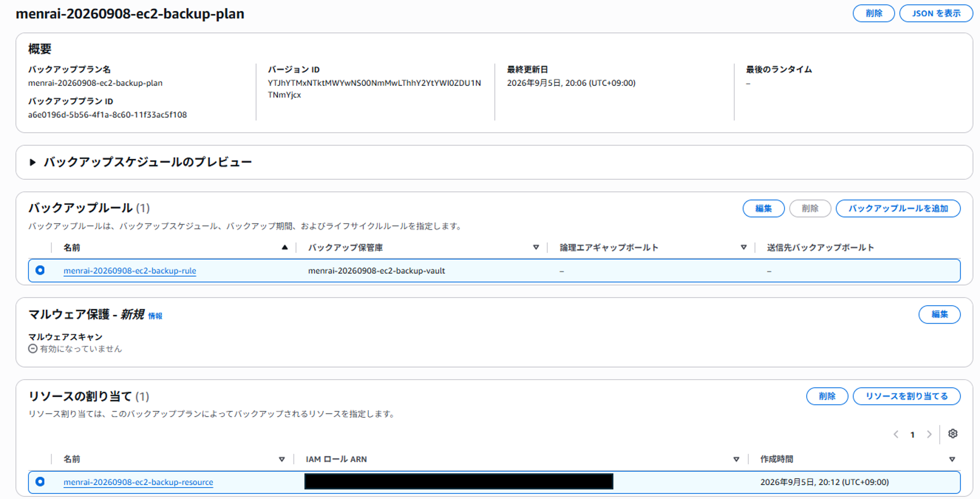Click the version ID value text
The image size is (980, 499).
point(374,89)
